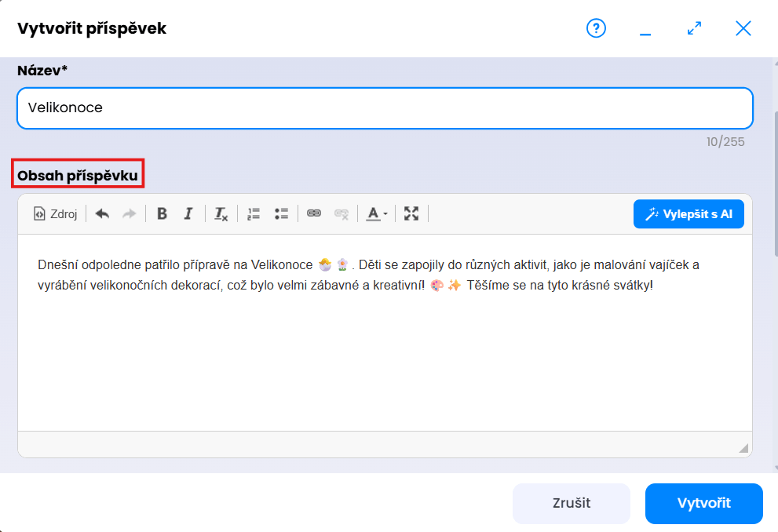Click the Vylepšit s AI button

pos(689,214)
